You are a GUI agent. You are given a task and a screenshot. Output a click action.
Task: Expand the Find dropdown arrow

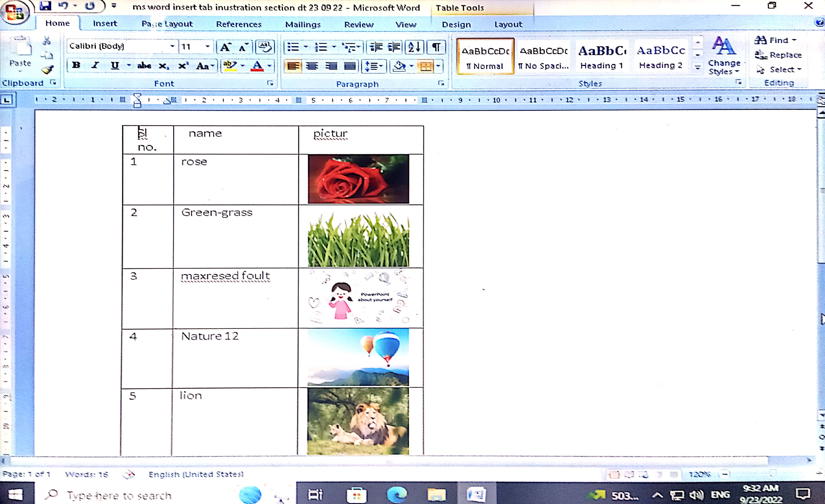794,40
